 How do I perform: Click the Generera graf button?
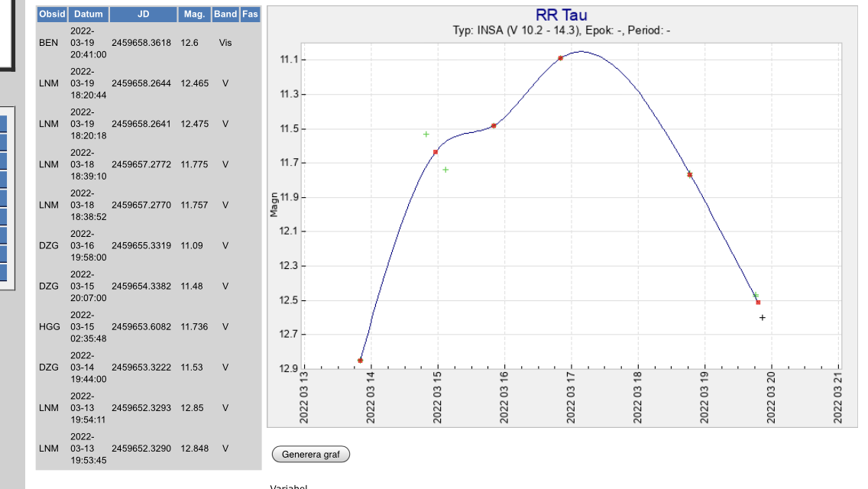point(310,455)
